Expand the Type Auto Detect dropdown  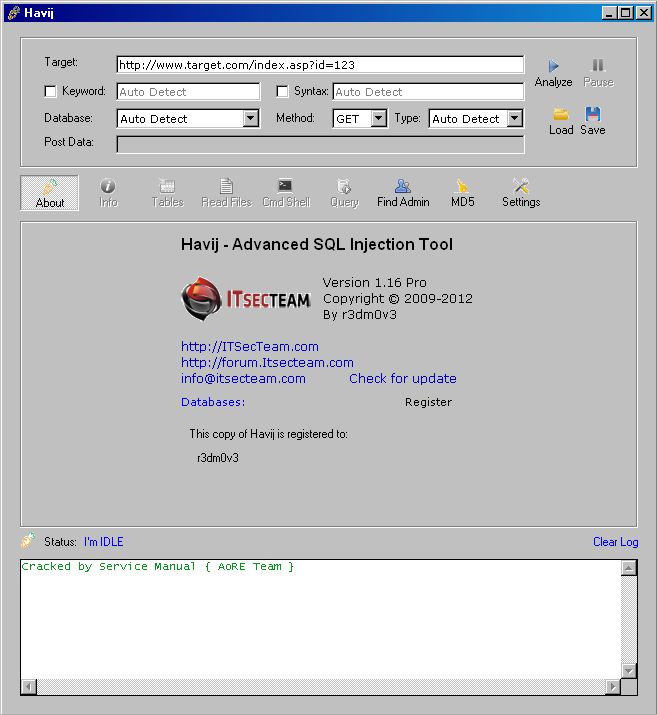(x=514, y=119)
